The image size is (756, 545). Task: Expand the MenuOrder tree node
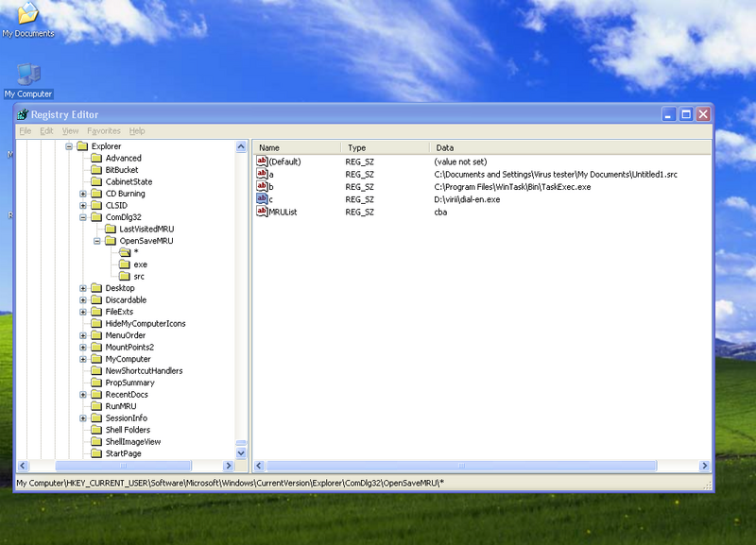click(x=83, y=335)
